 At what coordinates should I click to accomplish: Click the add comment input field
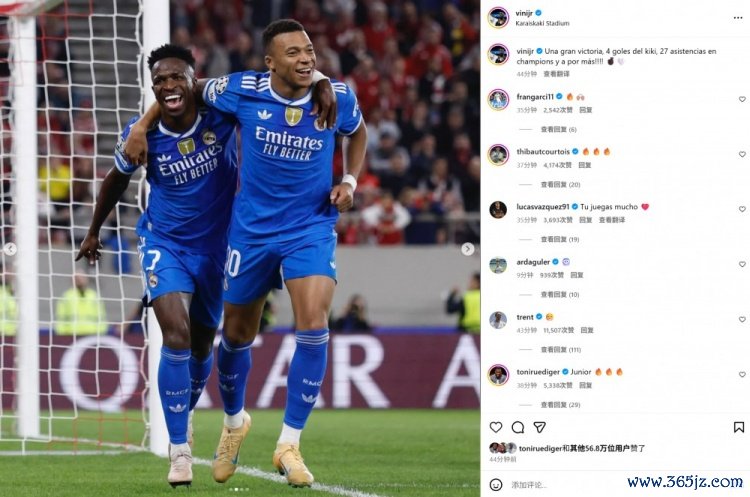tap(564, 485)
